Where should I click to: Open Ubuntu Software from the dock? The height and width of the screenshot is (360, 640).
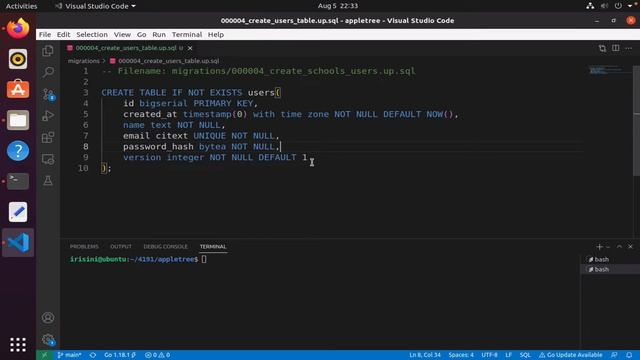click(x=18, y=90)
